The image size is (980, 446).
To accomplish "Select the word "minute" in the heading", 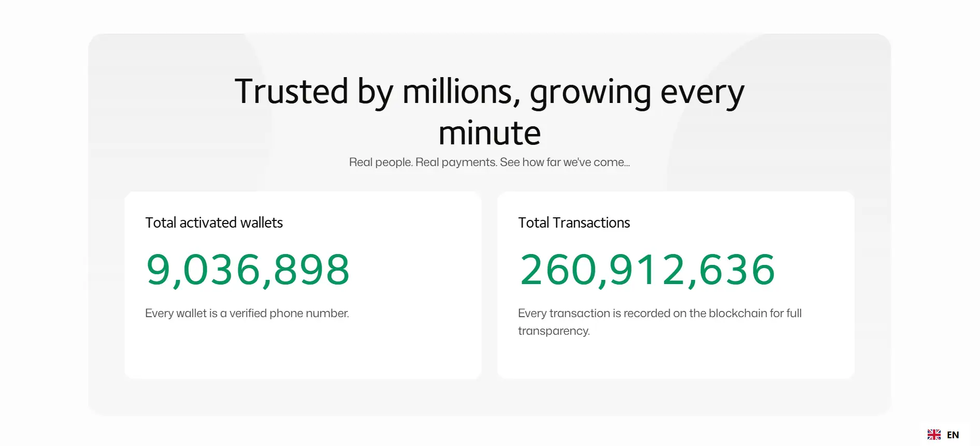I will (x=489, y=133).
